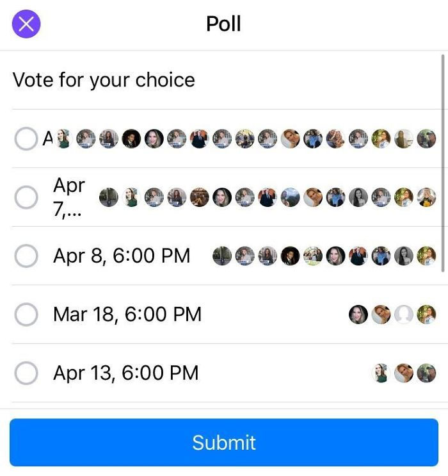The image size is (448, 476).
Task: View the first voter avatar in Apr 7 row
Action: tap(109, 197)
